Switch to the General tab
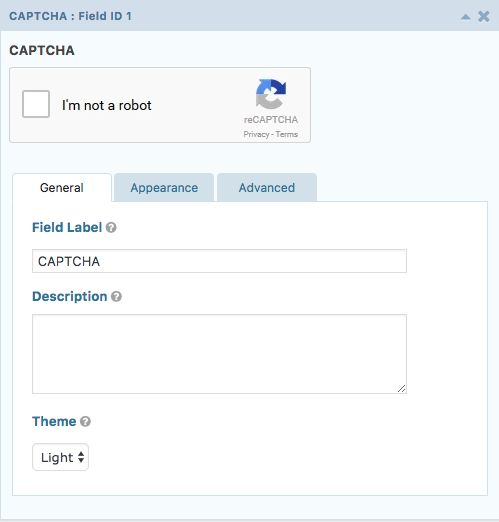499x522 pixels. pos(62,188)
